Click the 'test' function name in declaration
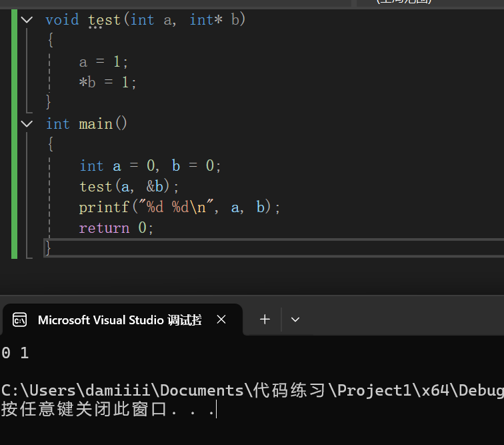 [104, 20]
